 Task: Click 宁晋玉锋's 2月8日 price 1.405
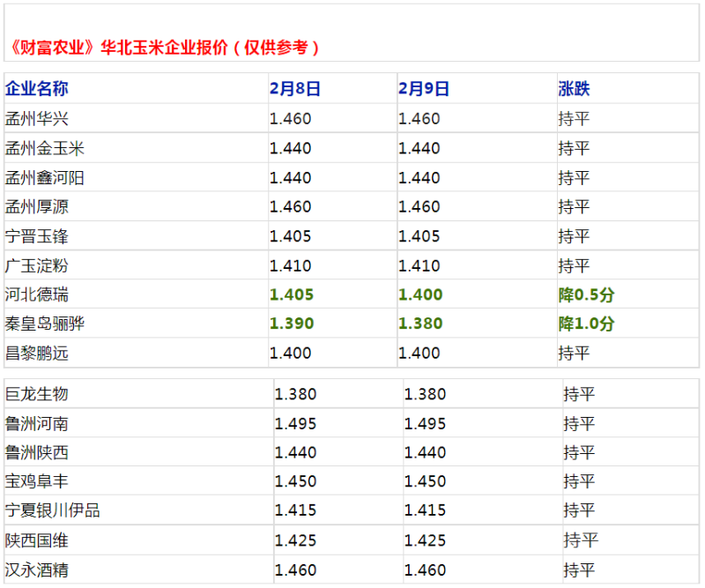tap(291, 236)
